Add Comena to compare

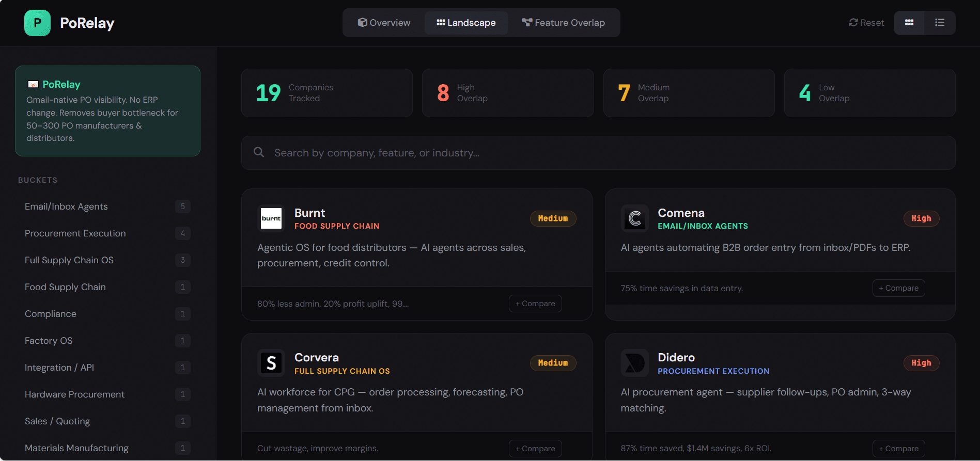pyautogui.click(x=898, y=288)
